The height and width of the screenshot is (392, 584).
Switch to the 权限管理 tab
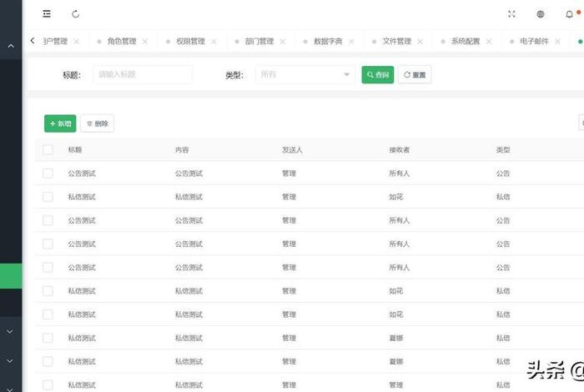coord(190,42)
